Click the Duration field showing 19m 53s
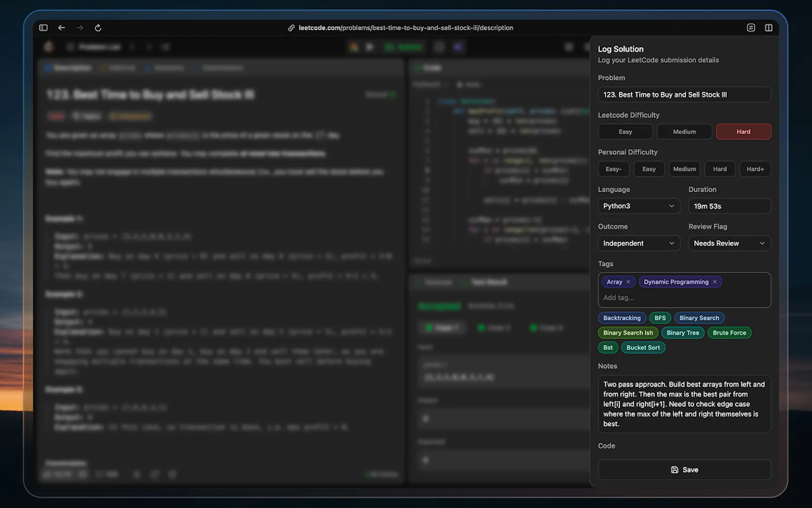 (729, 206)
